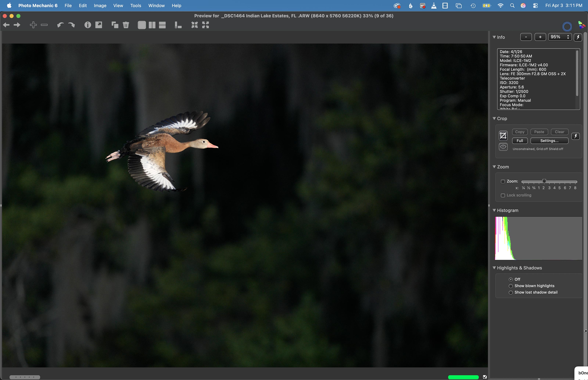Switch to horizontal stacked split view
The width and height of the screenshot is (588, 380).
tap(162, 25)
